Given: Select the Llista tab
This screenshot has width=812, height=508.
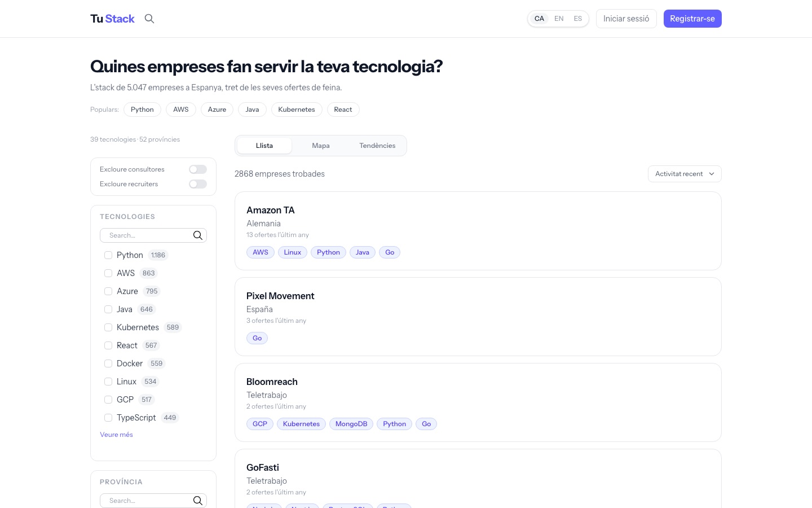Looking at the screenshot, I should click(x=264, y=146).
